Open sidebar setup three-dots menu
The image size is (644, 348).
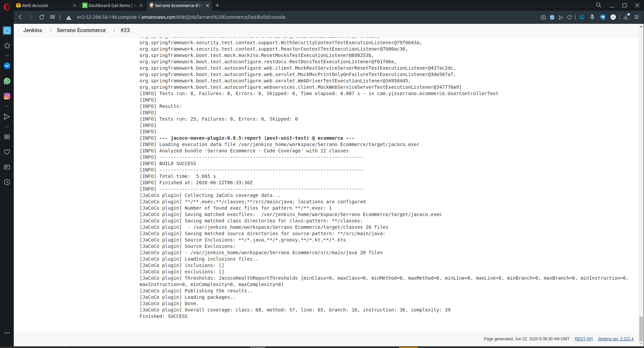point(7,333)
